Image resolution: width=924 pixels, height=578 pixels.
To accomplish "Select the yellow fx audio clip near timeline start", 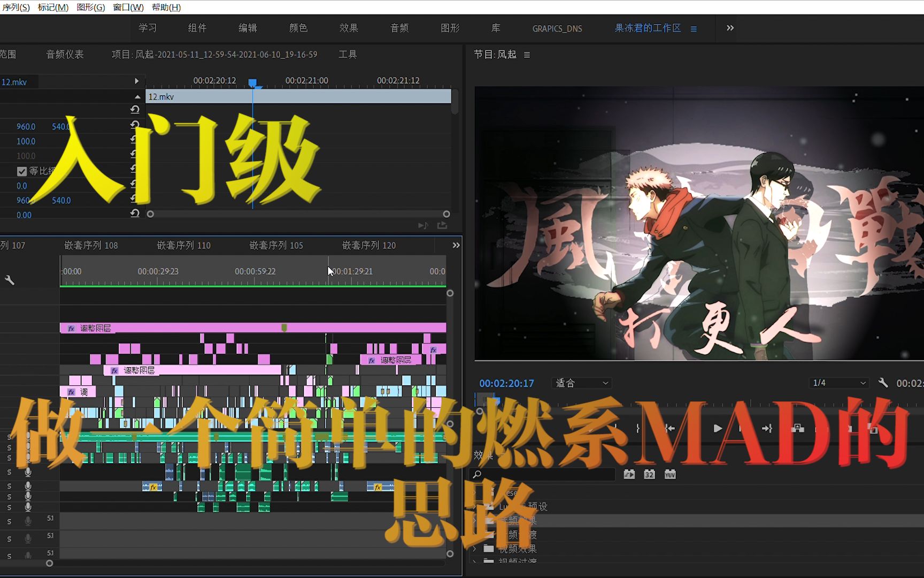I will [x=152, y=486].
